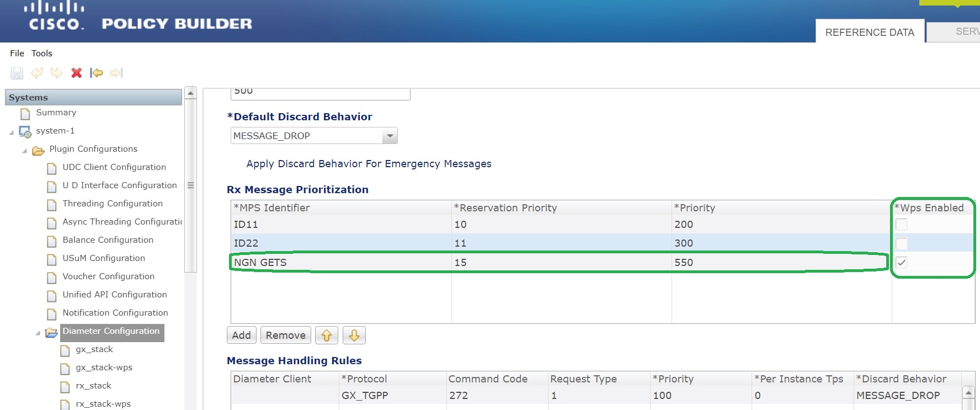Click the forward-to-end arrow toolbar icon
This screenshot has height=410, width=980.
pos(116,73)
